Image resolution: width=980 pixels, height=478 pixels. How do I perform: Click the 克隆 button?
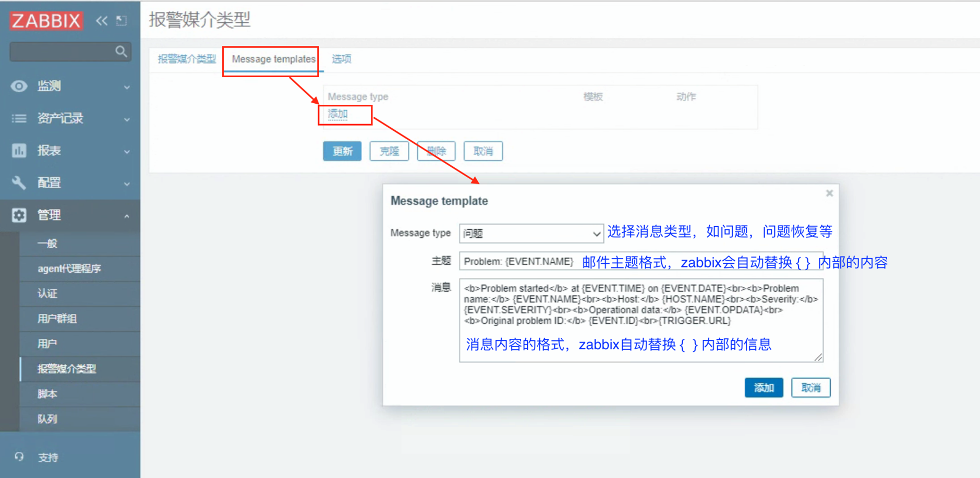pos(389,151)
